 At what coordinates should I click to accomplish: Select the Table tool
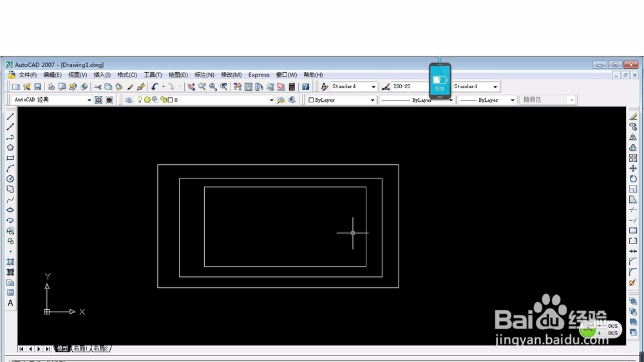(10, 292)
